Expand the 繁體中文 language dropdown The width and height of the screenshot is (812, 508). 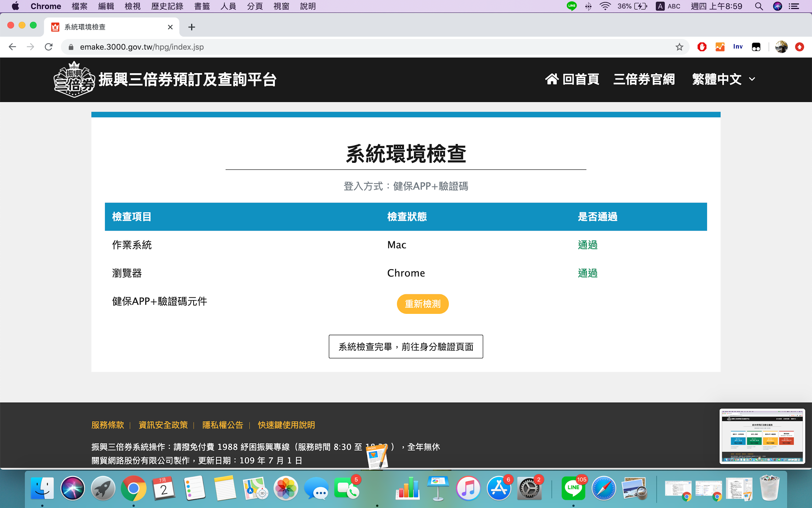pos(724,79)
